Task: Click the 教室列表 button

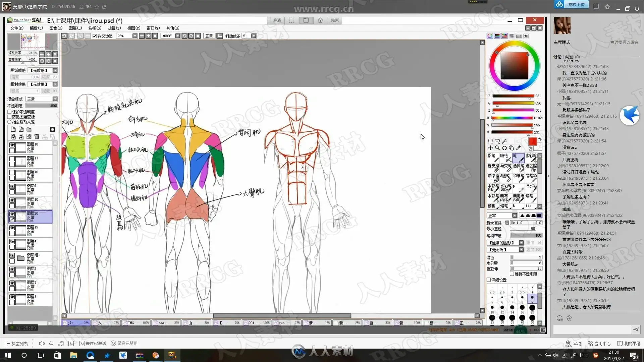Action: (16, 344)
